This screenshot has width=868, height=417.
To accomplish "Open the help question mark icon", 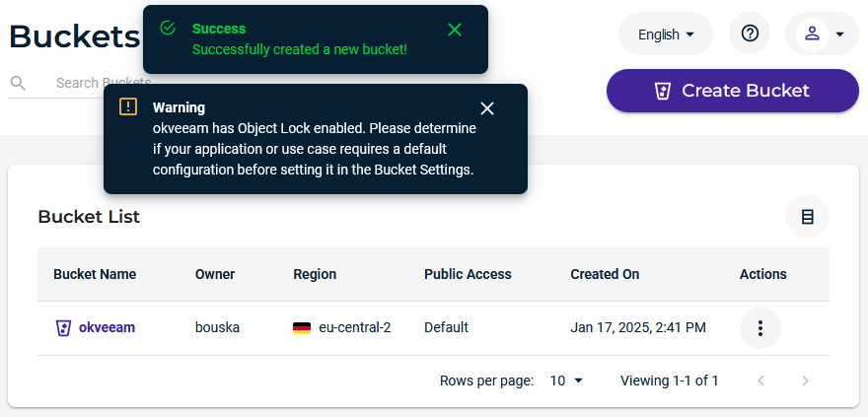I will pos(750,34).
